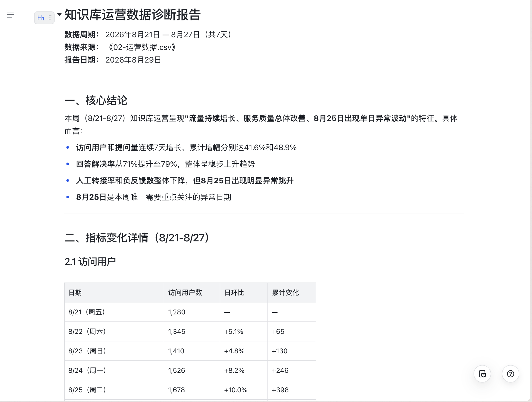This screenshot has width=532, height=402.
Task: Select the 日期 table header cell
Action: (x=114, y=292)
